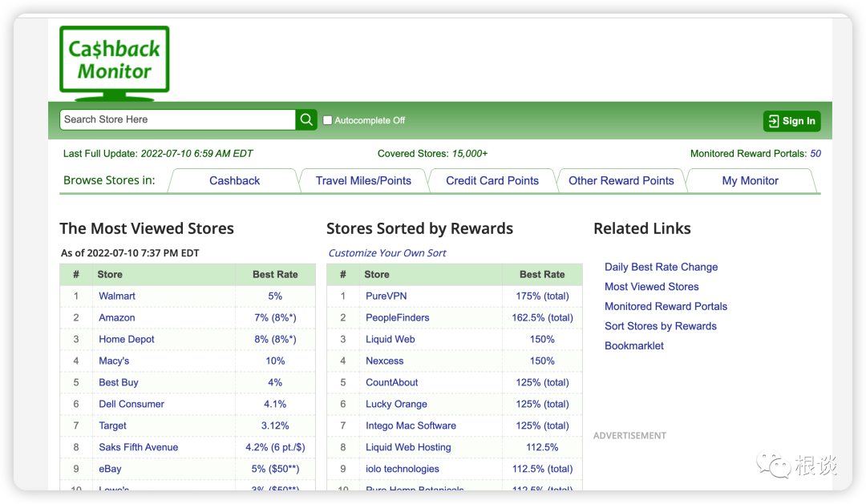866x504 pixels.
Task: Toggle the Autocomplete Off checkbox
Action: coord(327,120)
